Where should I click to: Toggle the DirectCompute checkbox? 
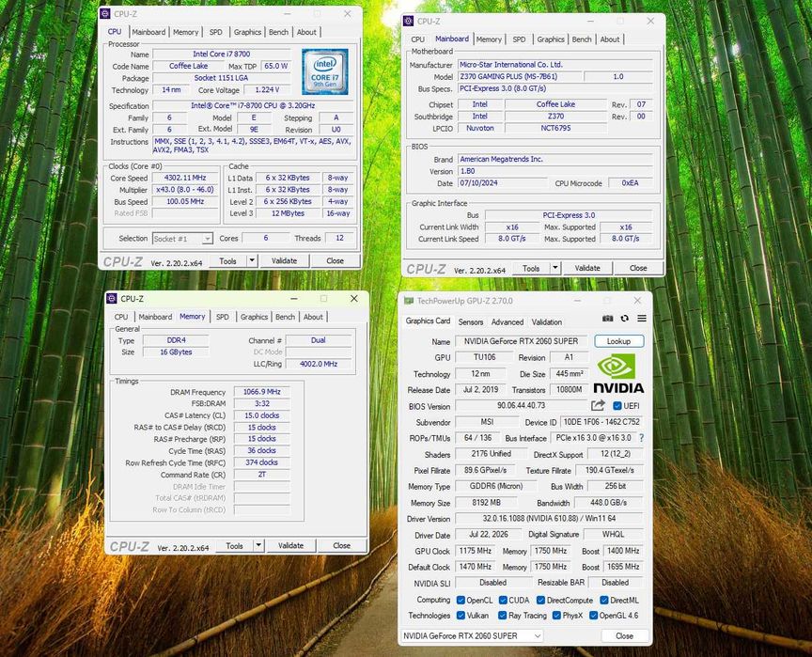tap(540, 600)
